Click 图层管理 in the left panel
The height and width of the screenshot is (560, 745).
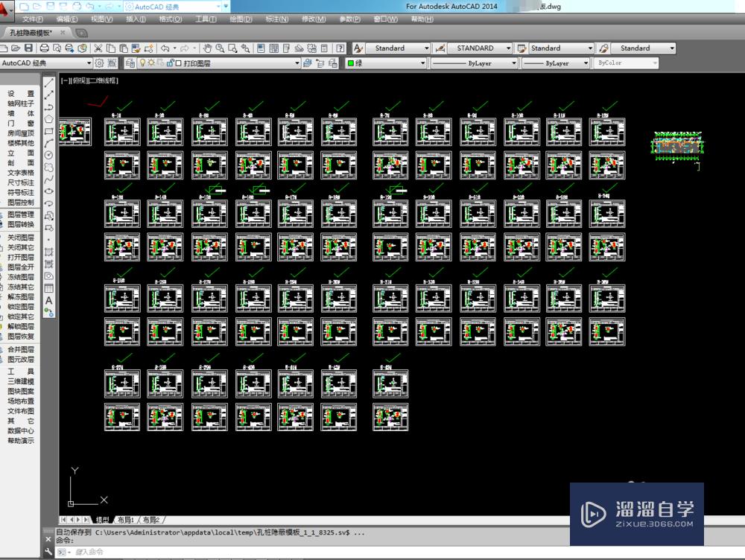click(x=20, y=214)
